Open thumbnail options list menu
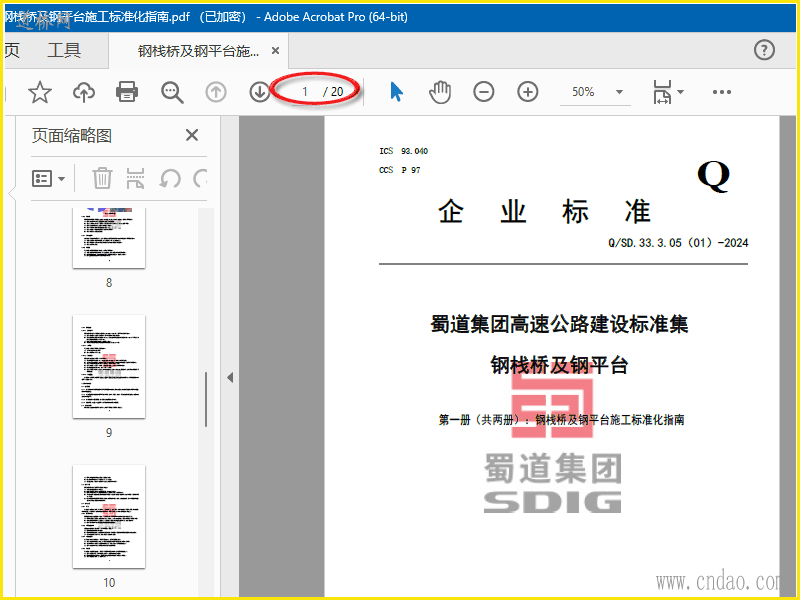Viewport: 800px width, 600px height. click(x=48, y=179)
